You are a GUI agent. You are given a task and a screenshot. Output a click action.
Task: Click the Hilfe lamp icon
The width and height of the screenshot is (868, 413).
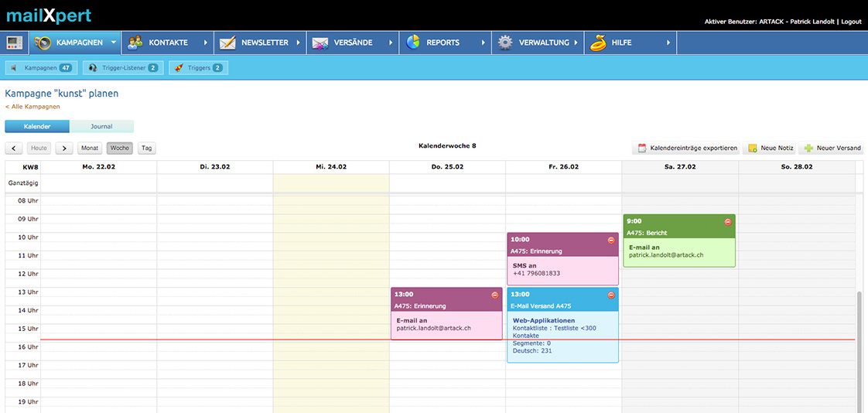click(x=597, y=43)
